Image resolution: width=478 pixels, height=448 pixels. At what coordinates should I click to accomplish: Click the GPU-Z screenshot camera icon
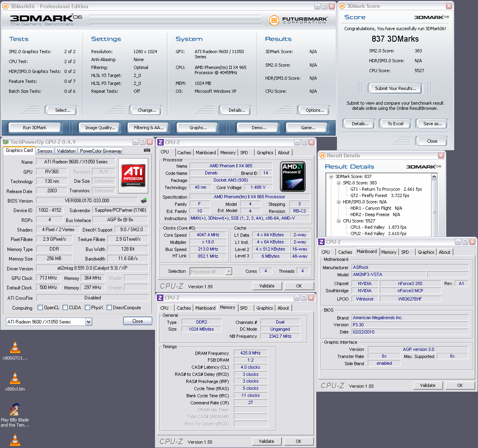147,150
